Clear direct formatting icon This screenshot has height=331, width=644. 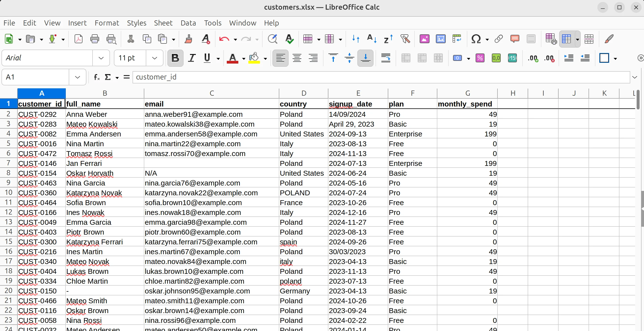[205, 39]
